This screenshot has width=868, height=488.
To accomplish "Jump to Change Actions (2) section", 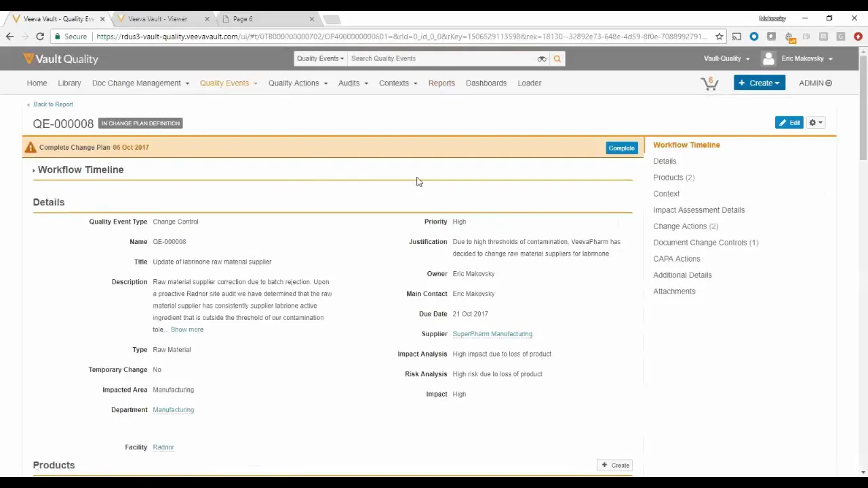I will [686, 226].
